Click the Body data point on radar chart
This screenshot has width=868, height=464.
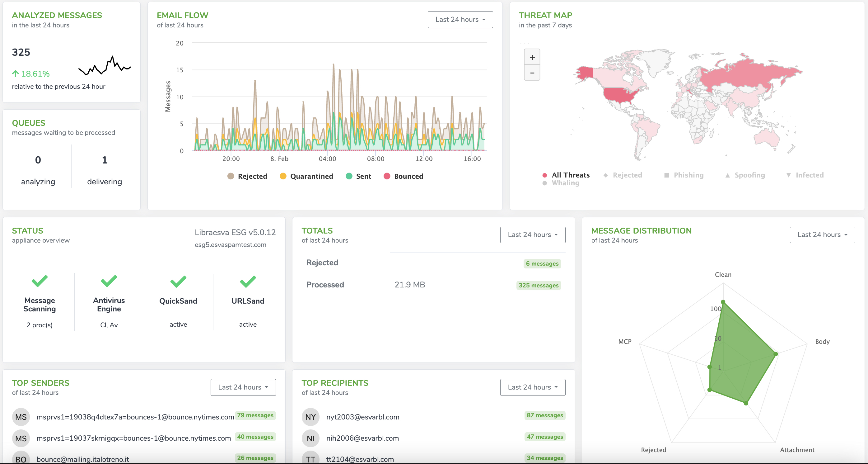coord(775,354)
